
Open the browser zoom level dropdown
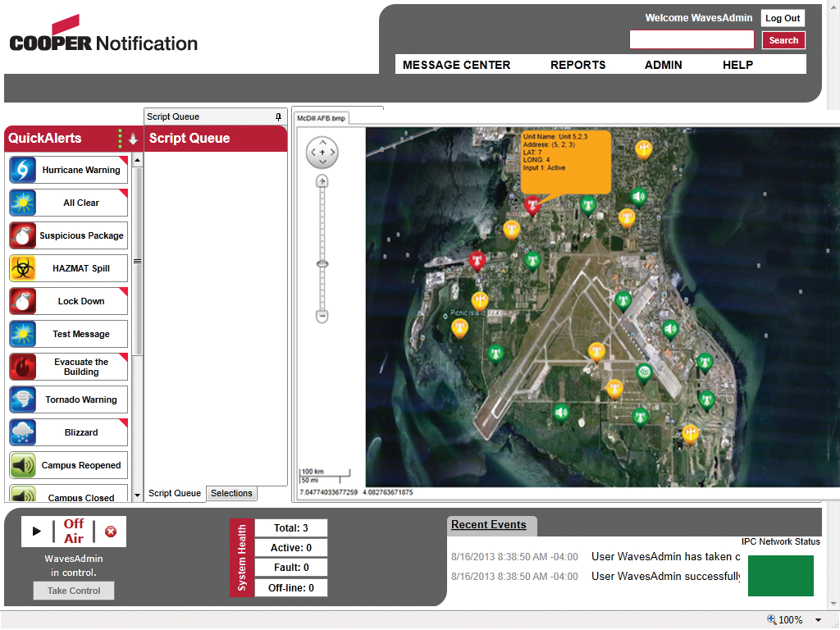(818, 620)
